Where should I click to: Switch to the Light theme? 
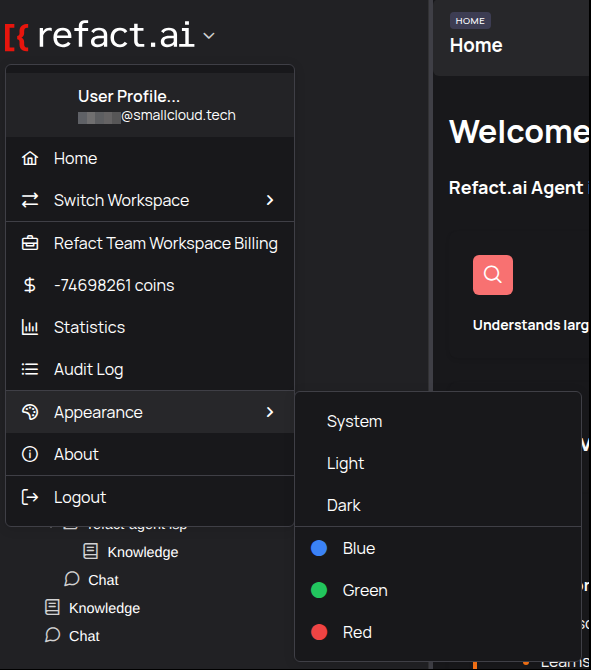coord(438,463)
